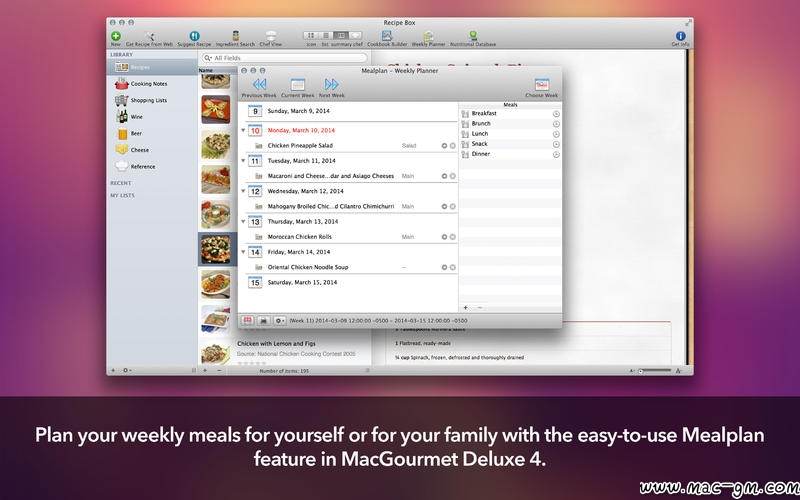Collapse Monday, March 10 disclosure triangle
This screenshot has width=800, height=500.
pos(243,130)
